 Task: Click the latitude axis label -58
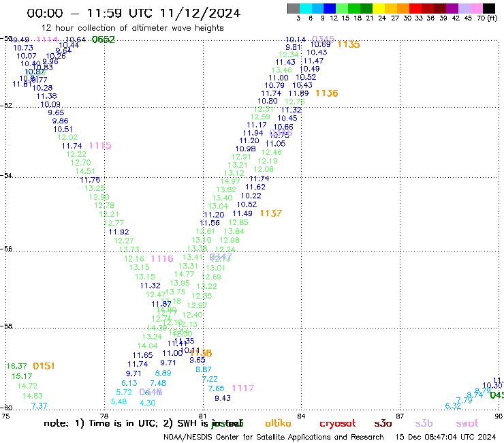click(6, 326)
